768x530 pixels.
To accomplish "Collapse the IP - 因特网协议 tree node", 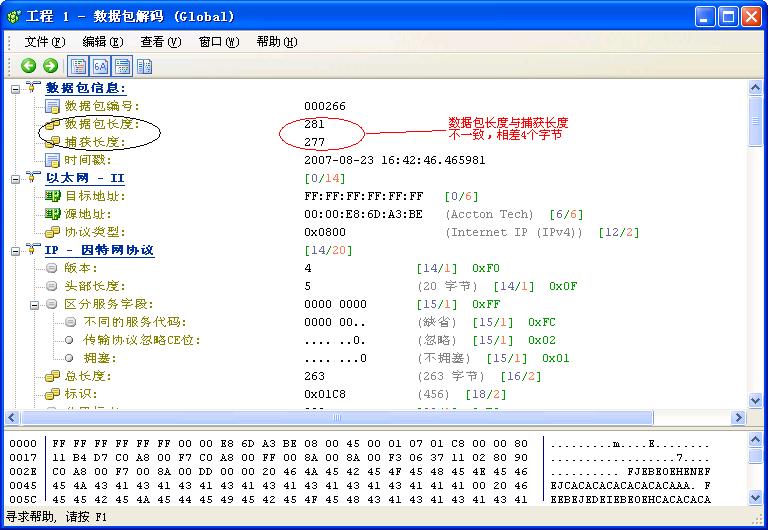I will [16, 251].
